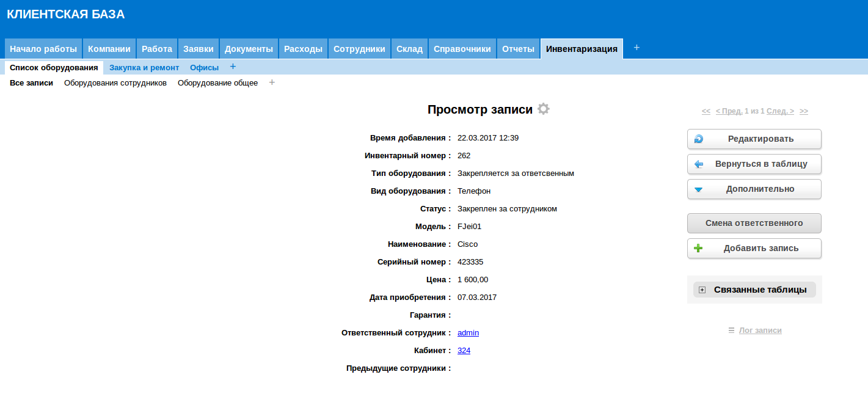The width and height of the screenshot is (868, 402).
Task: Select Оборудования сотрудников filter
Action: (x=115, y=83)
